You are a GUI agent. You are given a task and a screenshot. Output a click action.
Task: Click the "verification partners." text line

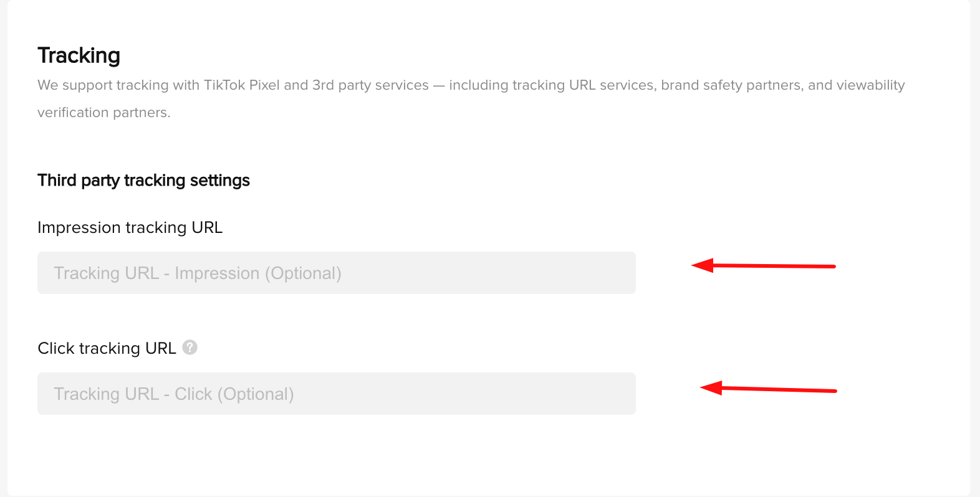click(x=103, y=113)
